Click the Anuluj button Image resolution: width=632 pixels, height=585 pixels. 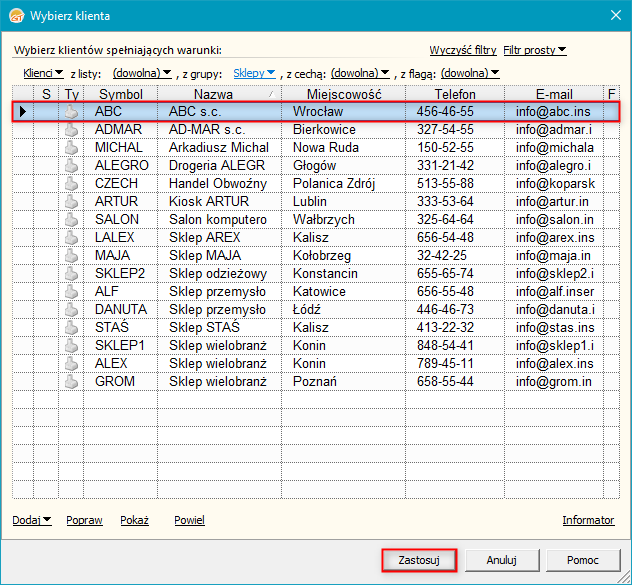(501, 560)
